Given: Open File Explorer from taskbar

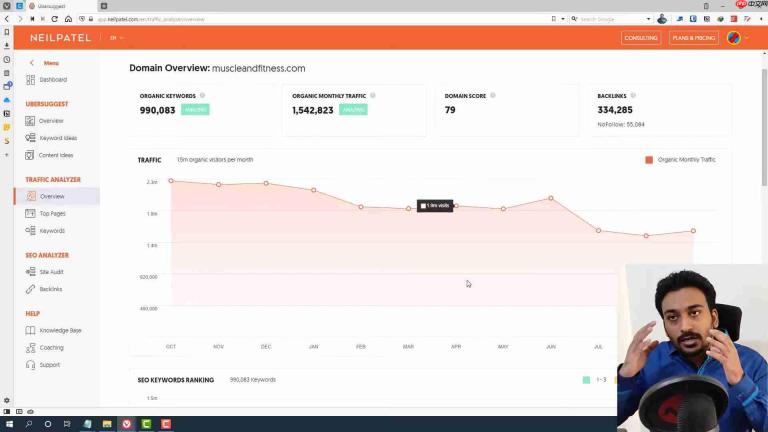Looking at the screenshot, I should tap(107, 424).
